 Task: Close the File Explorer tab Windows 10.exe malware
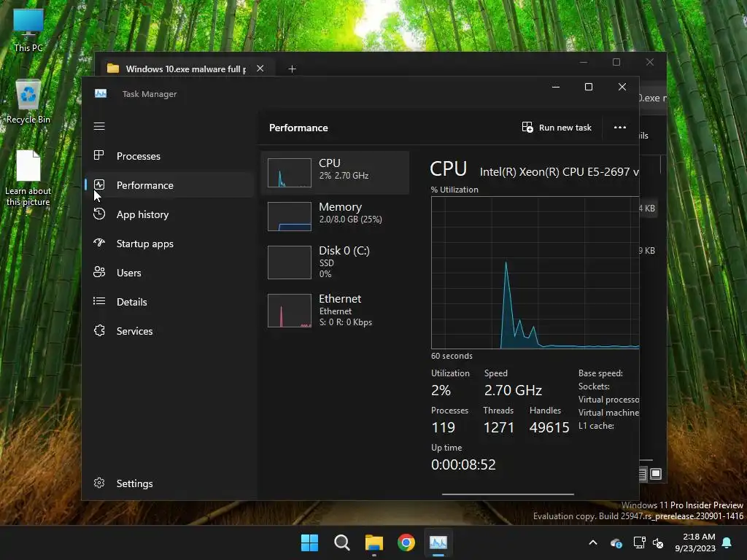pyautogui.click(x=260, y=69)
